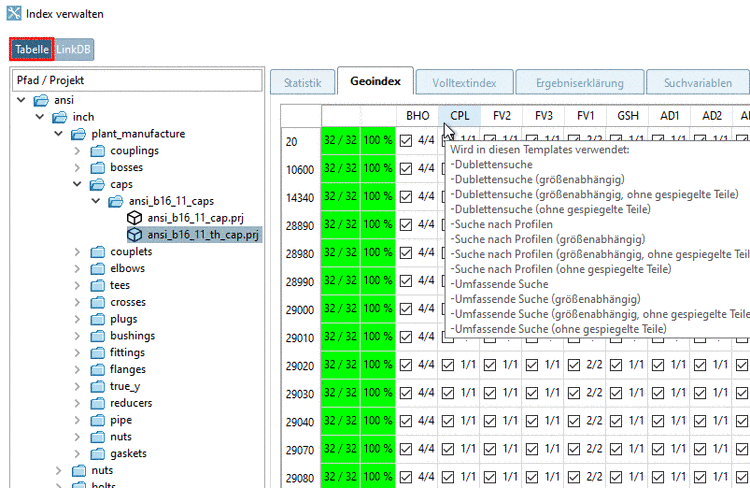Image resolution: width=750 pixels, height=488 pixels.
Task: Switch to LinkDB mode
Action: point(74,50)
